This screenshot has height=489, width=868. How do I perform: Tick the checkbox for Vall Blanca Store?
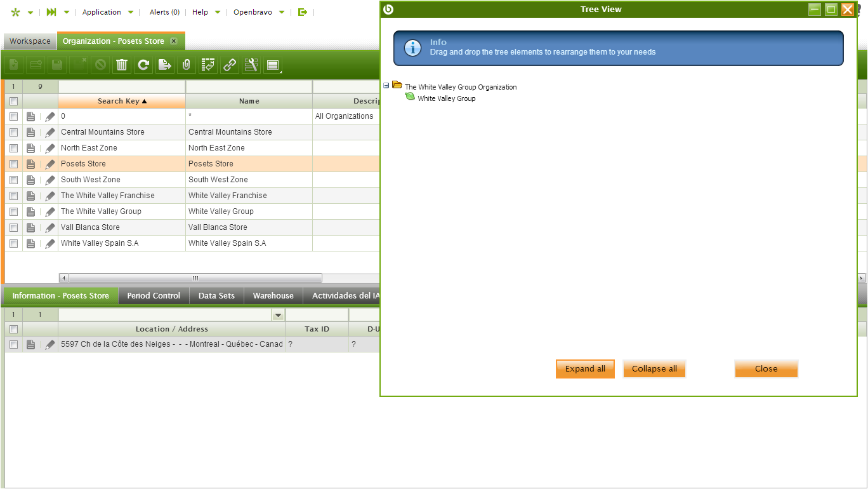coord(13,227)
